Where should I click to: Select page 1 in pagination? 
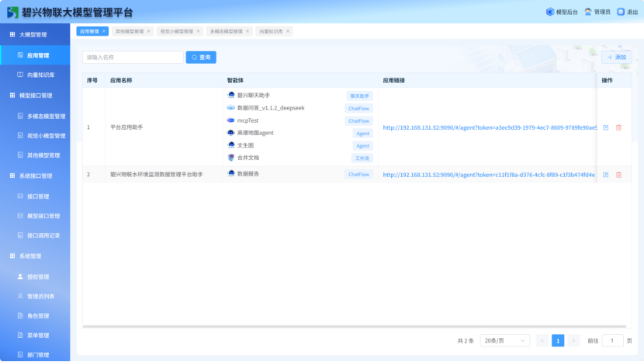pyautogui.click(x=558, y=340)
